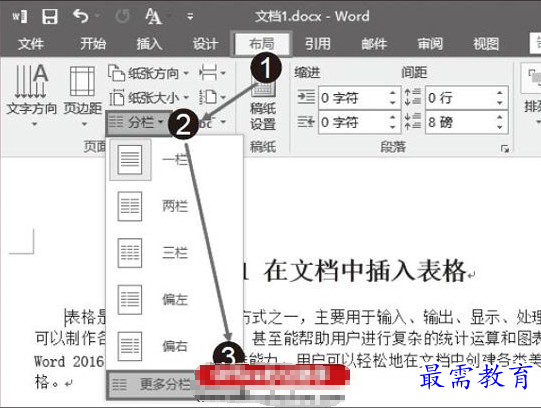
Task: Click the Word application icon
Action: click(20, 16)
